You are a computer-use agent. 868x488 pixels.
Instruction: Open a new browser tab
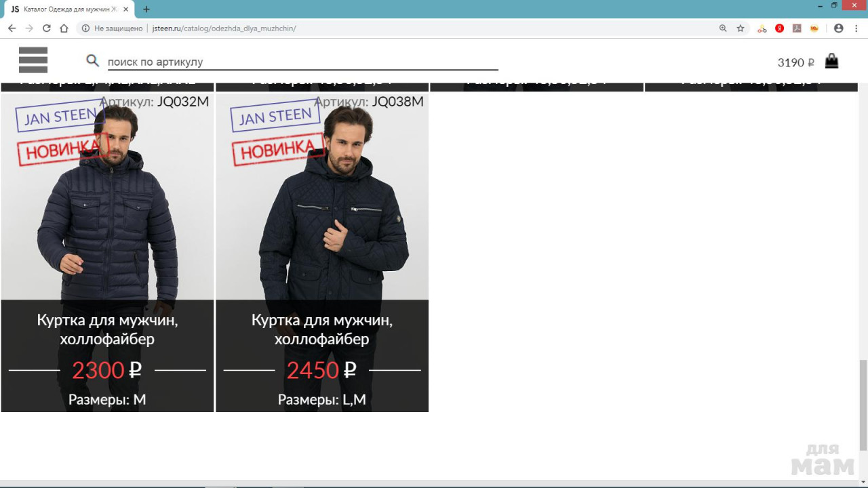[x=146, y=9]
